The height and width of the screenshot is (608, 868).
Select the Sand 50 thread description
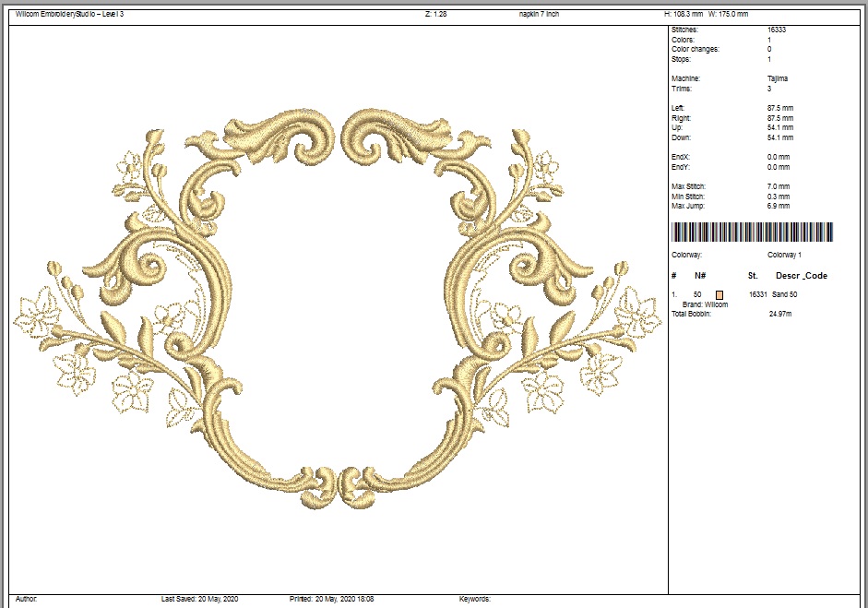(787, 294)
